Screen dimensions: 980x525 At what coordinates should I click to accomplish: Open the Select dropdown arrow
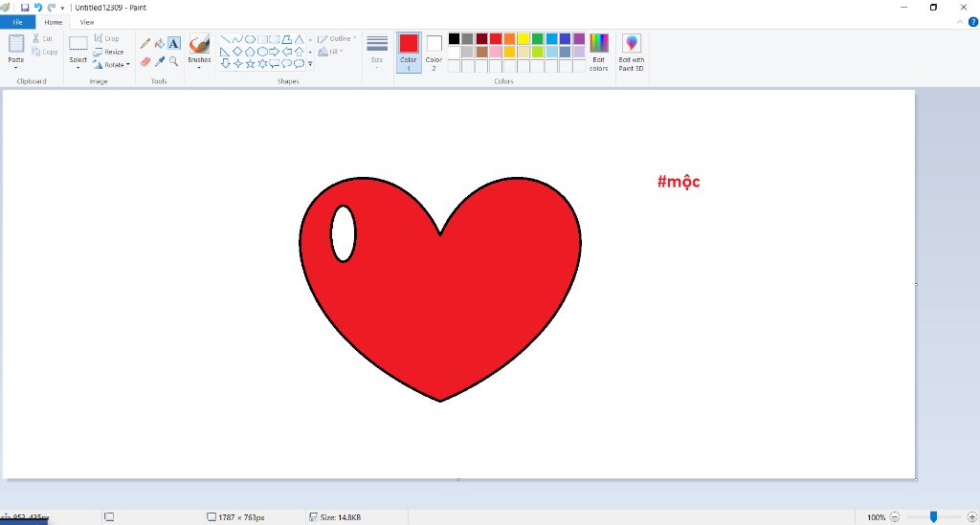[78, 67]
